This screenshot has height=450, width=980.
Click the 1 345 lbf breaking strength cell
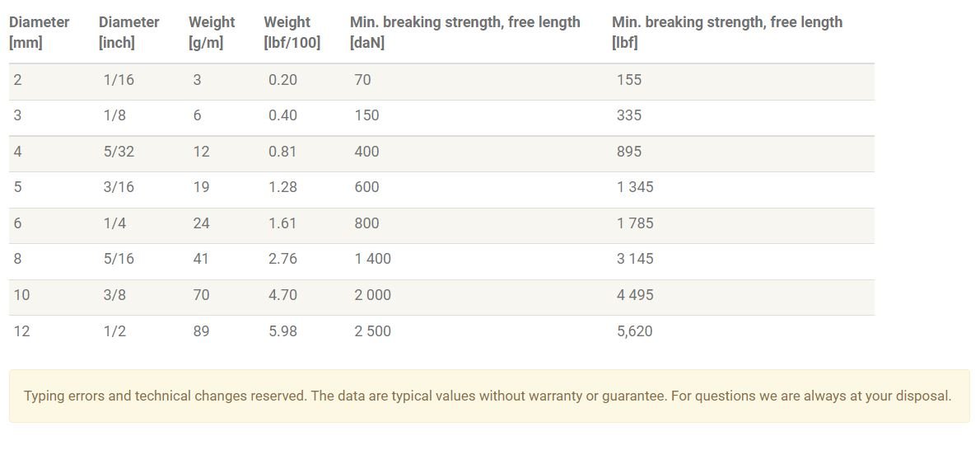pos(635,187)
